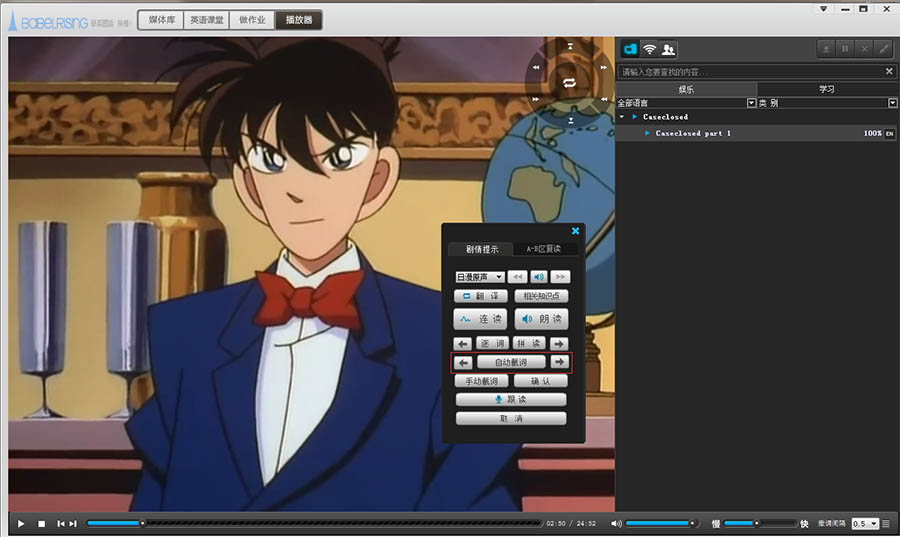The image size is (900, 537).
Task: Click left arrow beside 自动截词
Action: 463,363
